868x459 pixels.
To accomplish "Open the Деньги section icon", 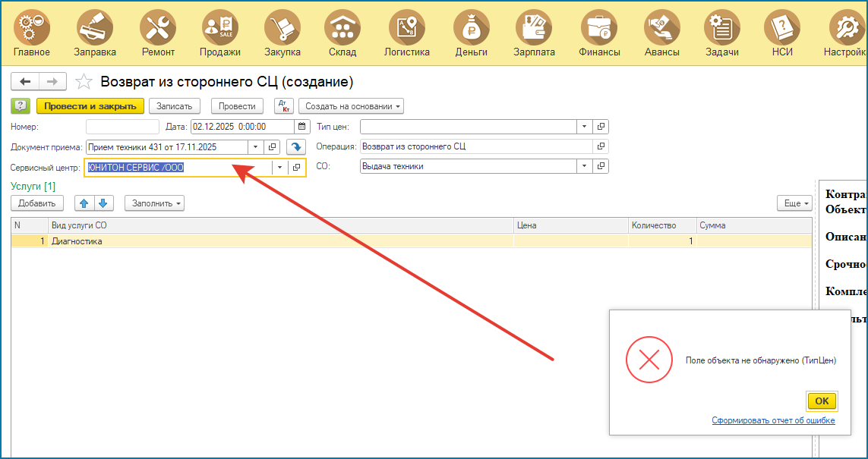I will tap(471, 27).
